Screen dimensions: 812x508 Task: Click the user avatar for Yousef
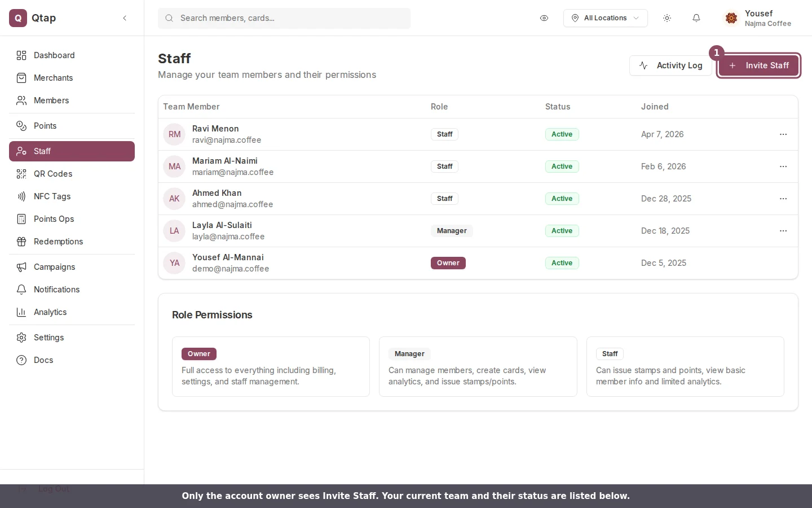coord(731,18)
